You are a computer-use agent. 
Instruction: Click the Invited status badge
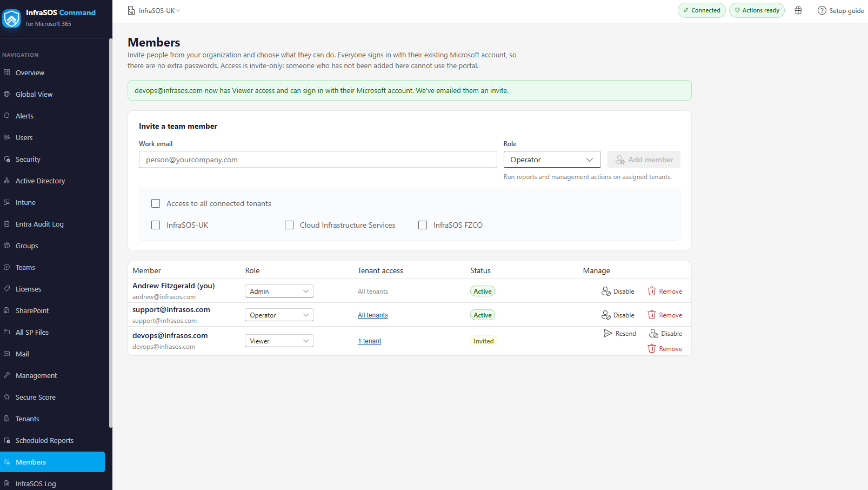[x=484, y=341]
